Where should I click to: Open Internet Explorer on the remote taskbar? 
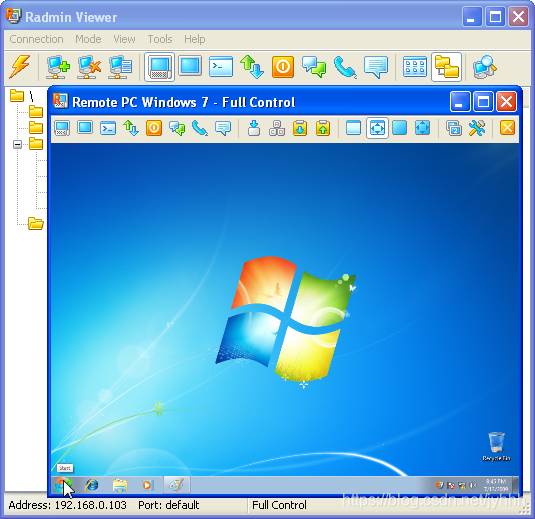click(91, 485)
